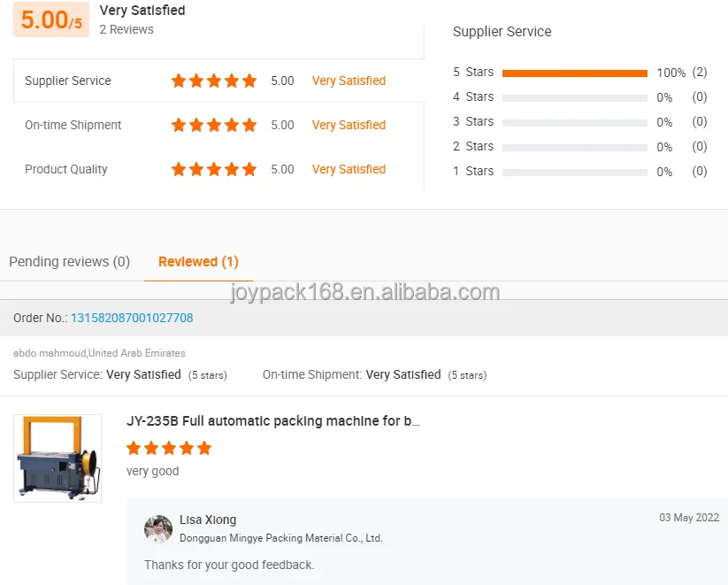Click the 5.00/5 overall score badge
Screen dimensions: 728x585
click(51, 19)
